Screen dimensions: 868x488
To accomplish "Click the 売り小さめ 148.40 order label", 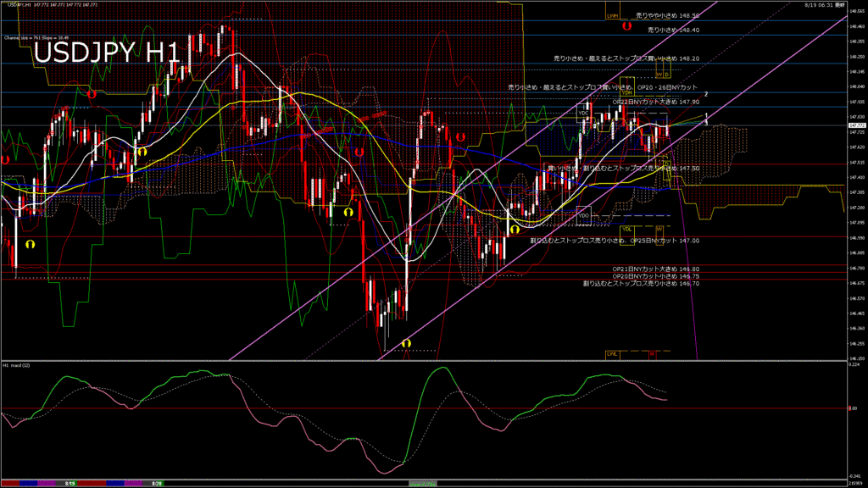I will [x=673, y=30].
